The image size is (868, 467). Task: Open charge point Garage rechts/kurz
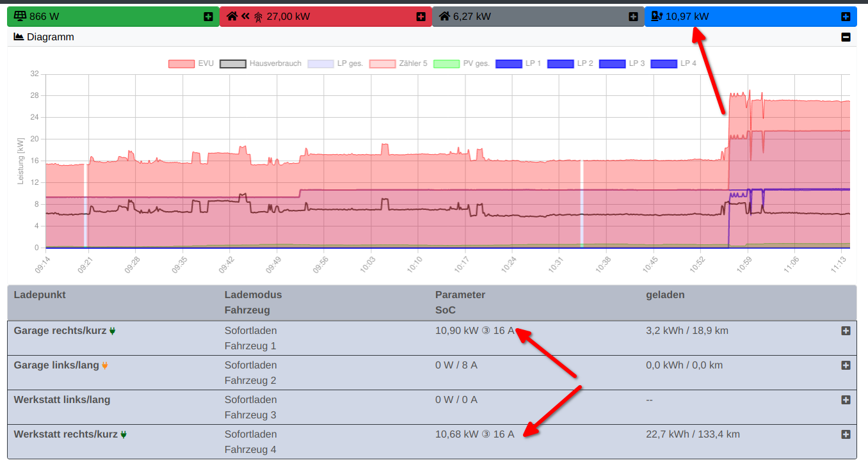tap(60, 331)
